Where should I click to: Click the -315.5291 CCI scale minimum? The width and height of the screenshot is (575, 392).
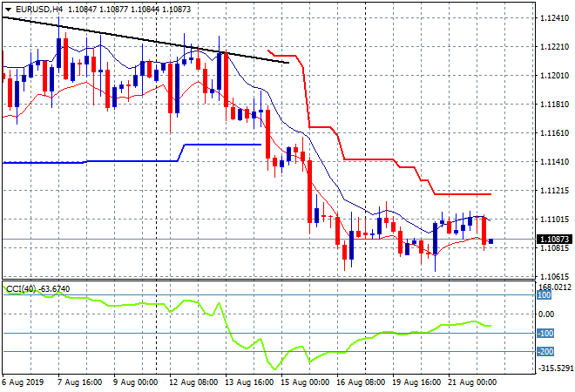[555, 368]
